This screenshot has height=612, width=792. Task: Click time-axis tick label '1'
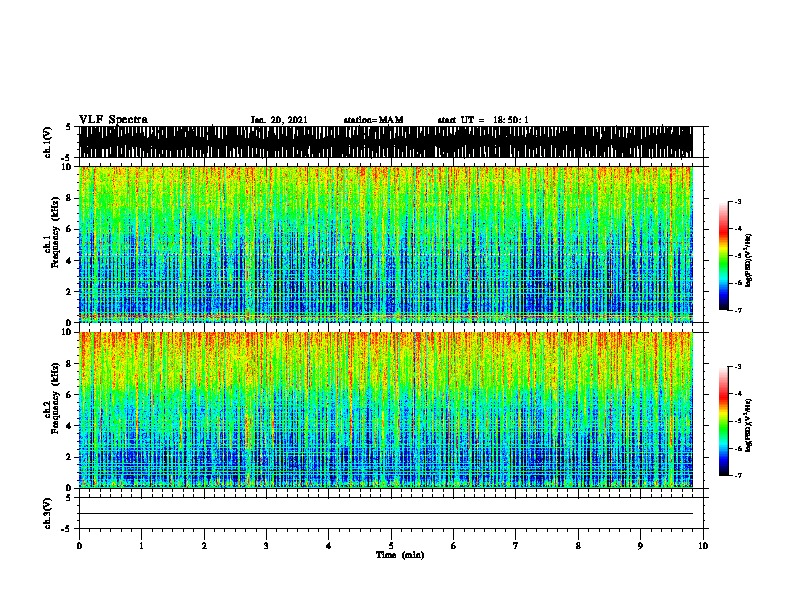141,546
